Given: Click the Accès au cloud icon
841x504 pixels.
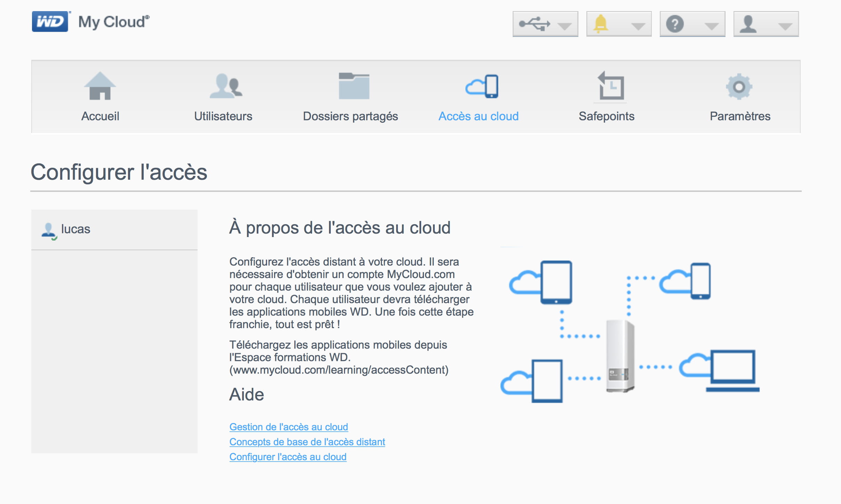Looking at the screenshot, I should 482,86.
